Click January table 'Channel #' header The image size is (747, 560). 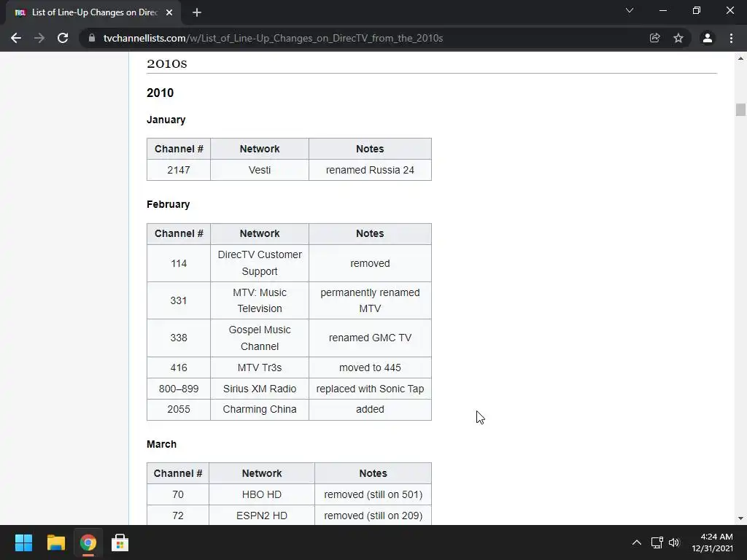(179, 149)
